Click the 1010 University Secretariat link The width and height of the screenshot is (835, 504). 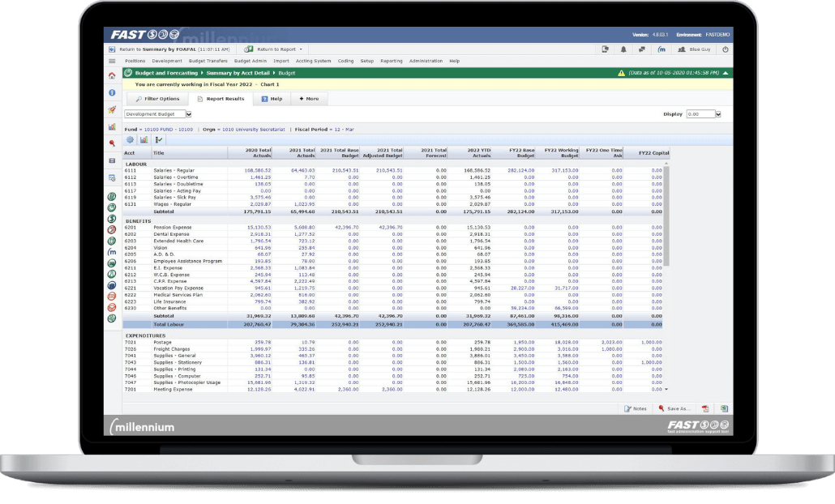[x=254, y=130]
